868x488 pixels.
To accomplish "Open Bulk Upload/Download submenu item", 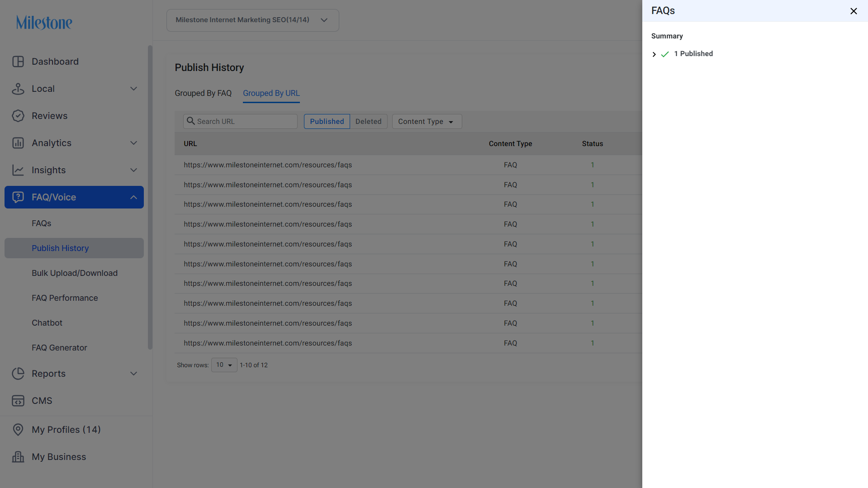I will (75, 273).
